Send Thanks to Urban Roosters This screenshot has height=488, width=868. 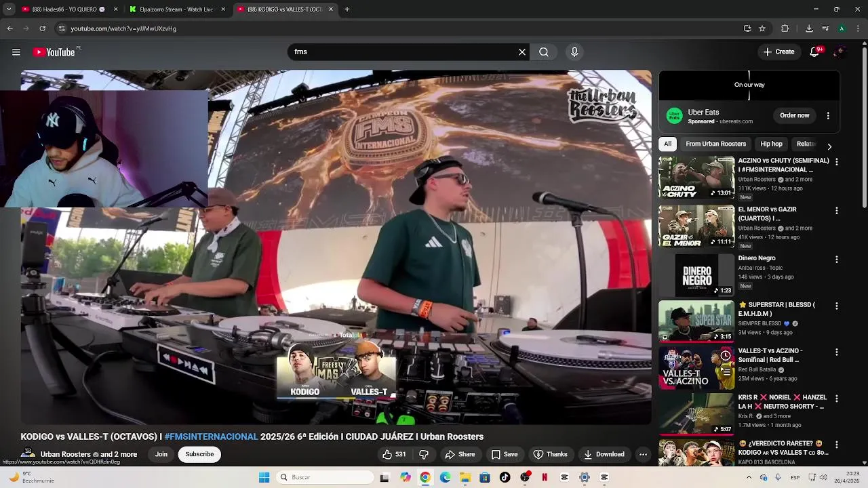click(550, 454)
